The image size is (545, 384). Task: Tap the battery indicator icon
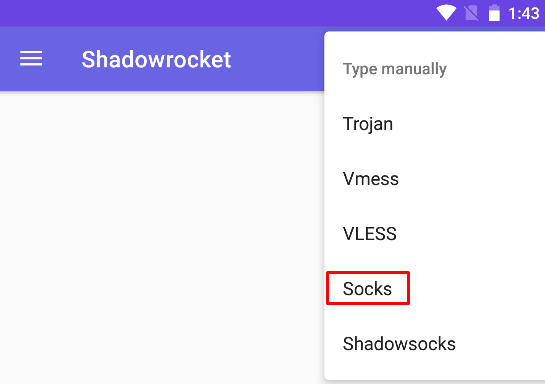[494, 13]
